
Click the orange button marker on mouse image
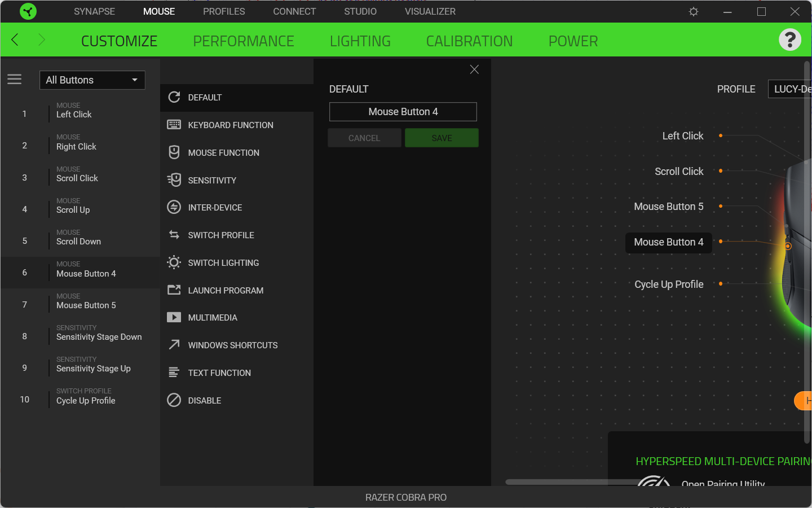pos(788,246)
